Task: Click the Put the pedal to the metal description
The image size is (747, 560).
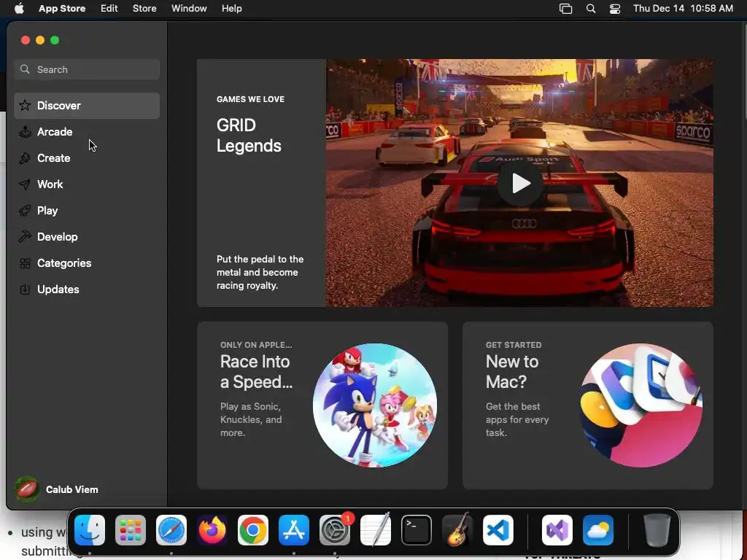Action: (x=260, y=273)
